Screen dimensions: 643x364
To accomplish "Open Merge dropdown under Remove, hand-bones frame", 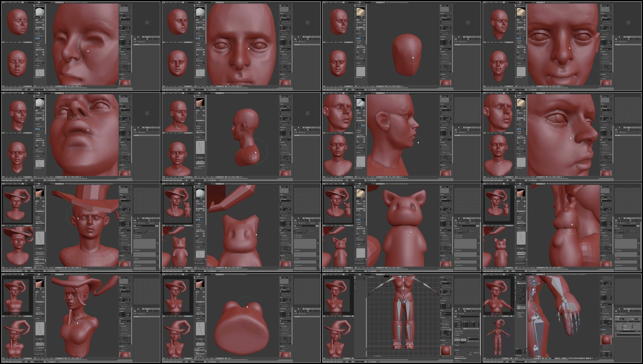I will point(521,309).
